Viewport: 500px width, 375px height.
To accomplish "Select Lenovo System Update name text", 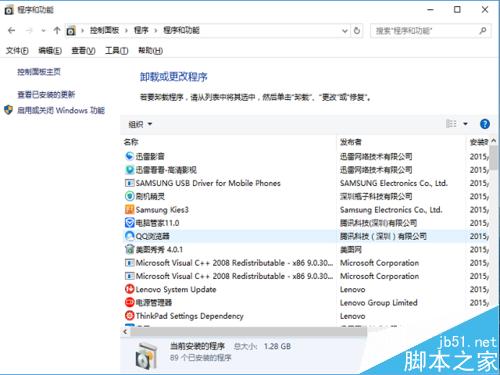I will [176, 289].
